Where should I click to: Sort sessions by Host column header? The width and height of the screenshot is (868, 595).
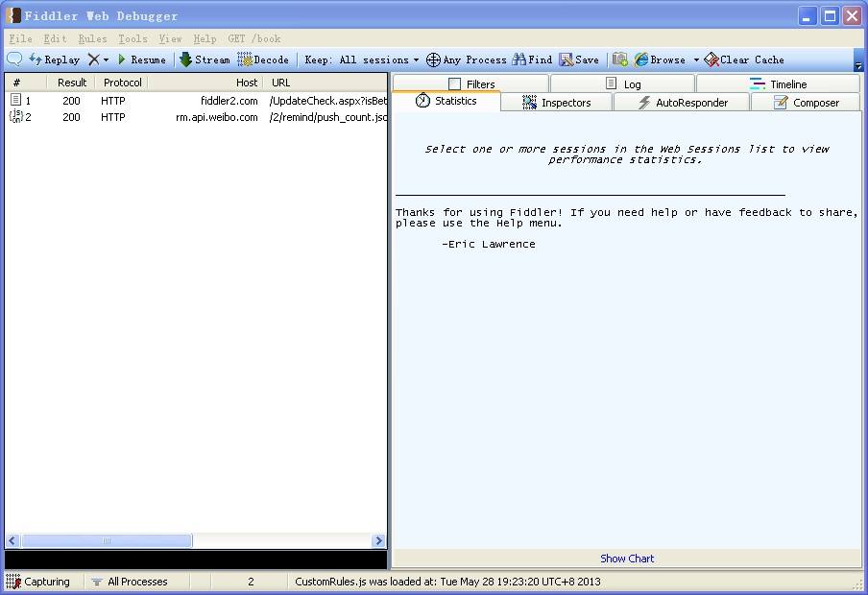(205, 83)
